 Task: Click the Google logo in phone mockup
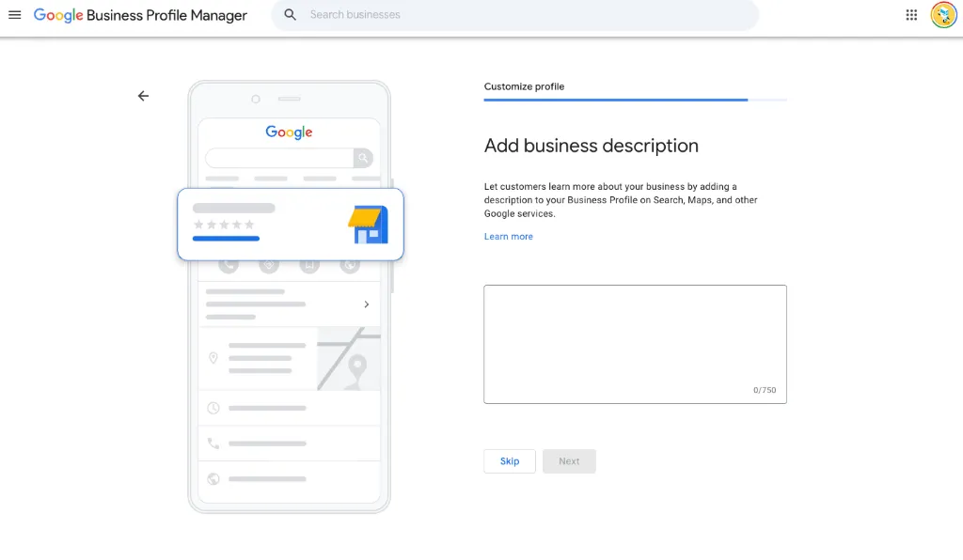pos(289,132)
